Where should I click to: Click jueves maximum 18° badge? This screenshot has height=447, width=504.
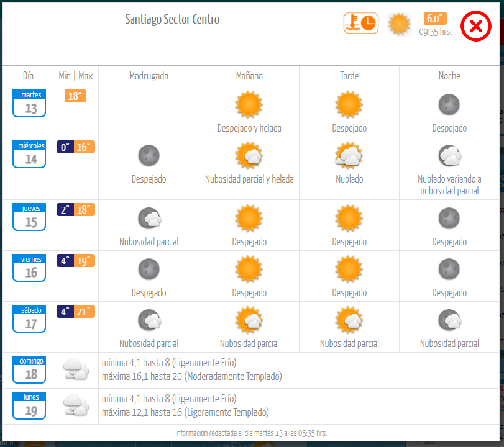point(85,210)
